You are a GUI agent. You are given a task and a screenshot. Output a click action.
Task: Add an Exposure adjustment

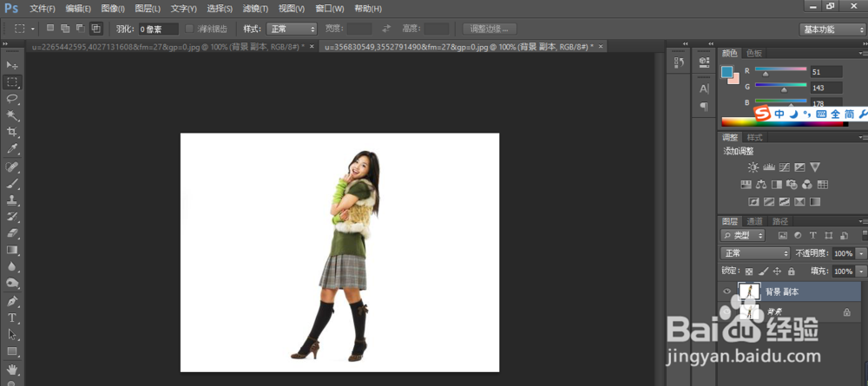click(x=799, y=167)
